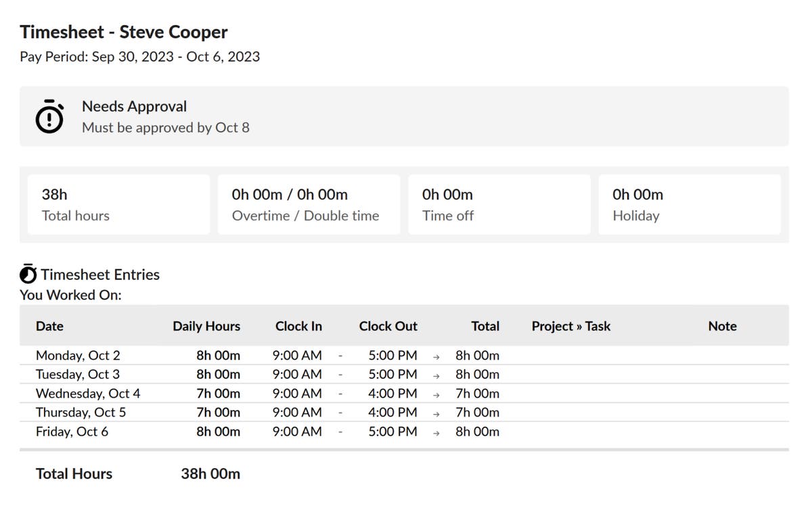The width and height of the screenshot is (812, 512).
Task: Click Thursday's 9:00 AM clock-in time
Action: click(x=297, y=413)
